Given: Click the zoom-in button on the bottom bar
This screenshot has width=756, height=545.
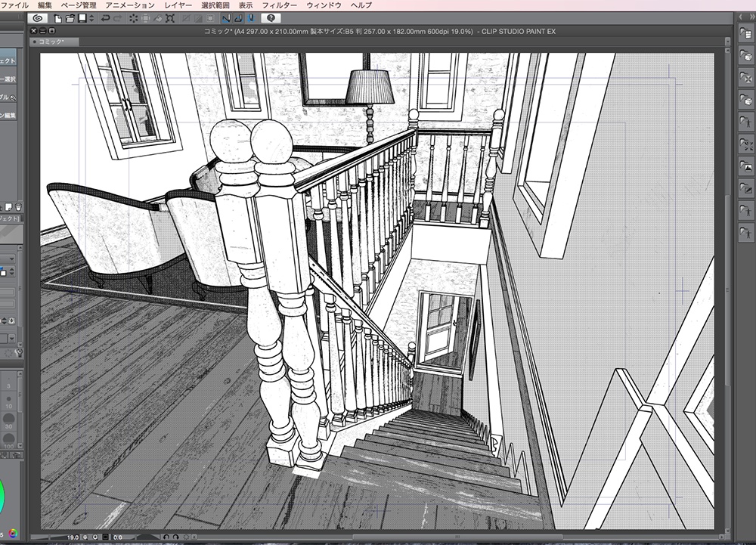Looking at the screenshot, I should coord(95,537).
